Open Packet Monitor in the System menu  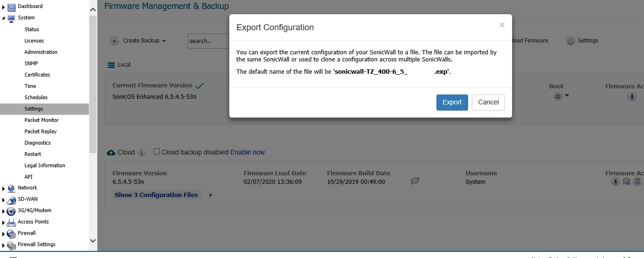coord(42,120)
